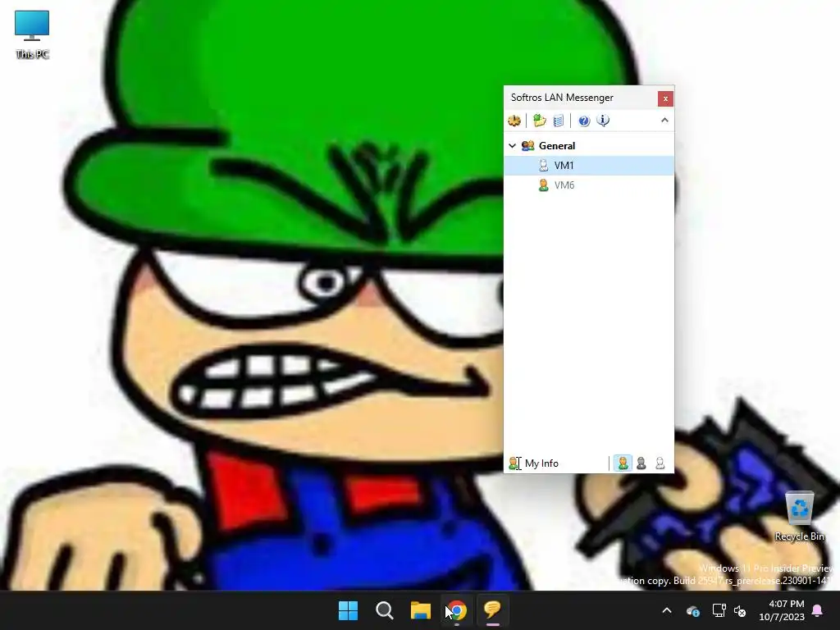Open Google Chrome from the taskbar
The image size is (840, 630).
point(457,610)
